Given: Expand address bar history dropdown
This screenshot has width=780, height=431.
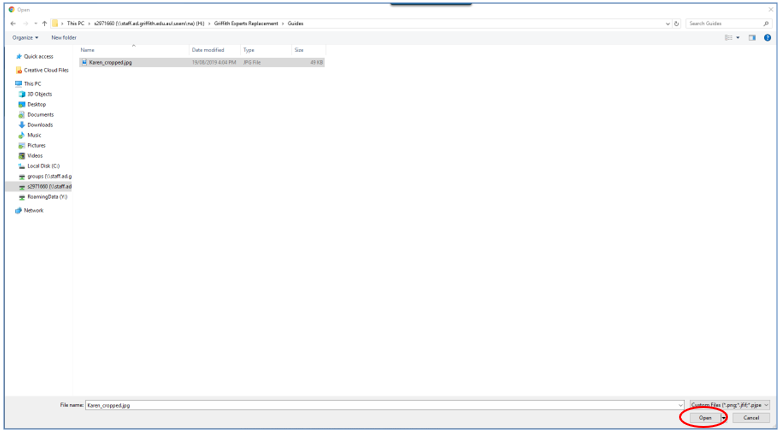Looking at the screenshot, I should [668, 23].
